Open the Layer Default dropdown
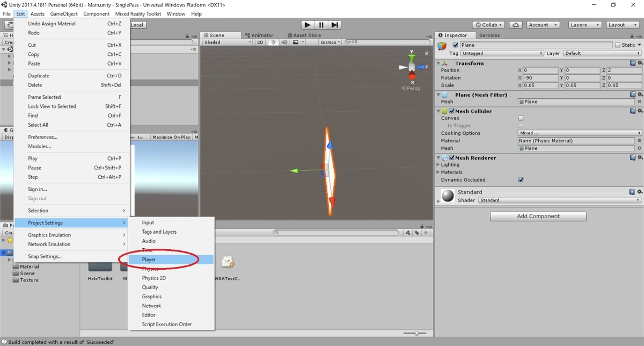This screenshot has width=644, height=346. [602, 53]
